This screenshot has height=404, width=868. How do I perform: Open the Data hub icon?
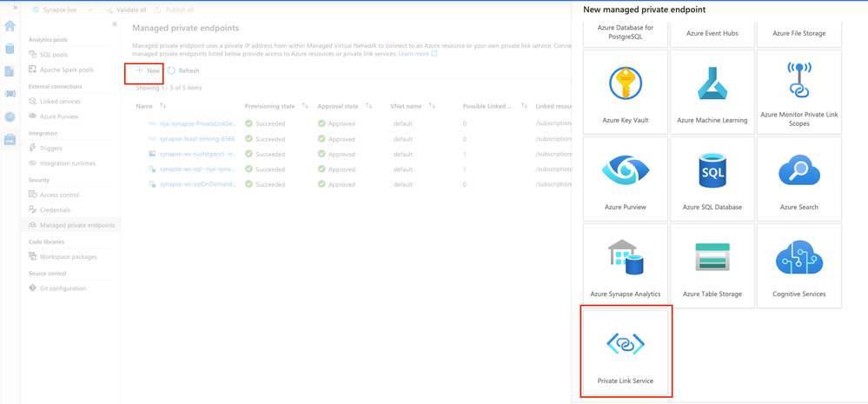10,49
